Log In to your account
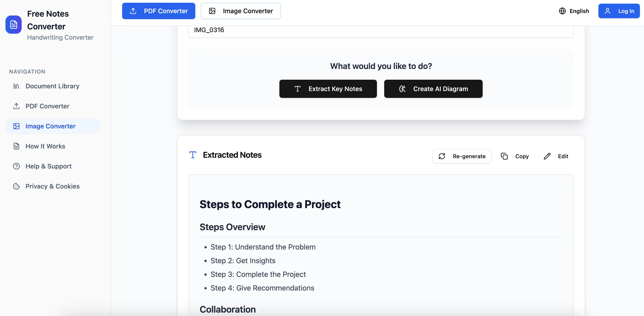This screenshot has width=644, height=316. pyautogui.click(x=619, y=11)
